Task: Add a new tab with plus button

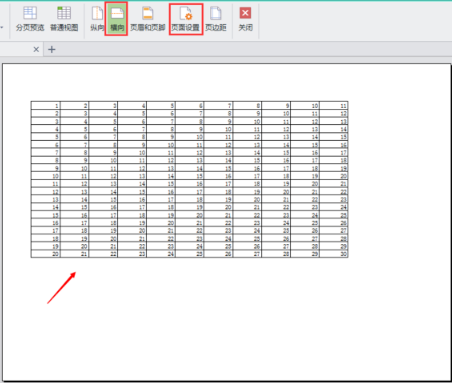Action: 52,50
